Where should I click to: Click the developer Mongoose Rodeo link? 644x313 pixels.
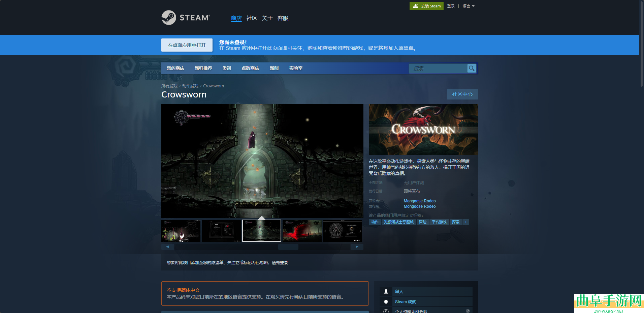[x=420, y=201]
